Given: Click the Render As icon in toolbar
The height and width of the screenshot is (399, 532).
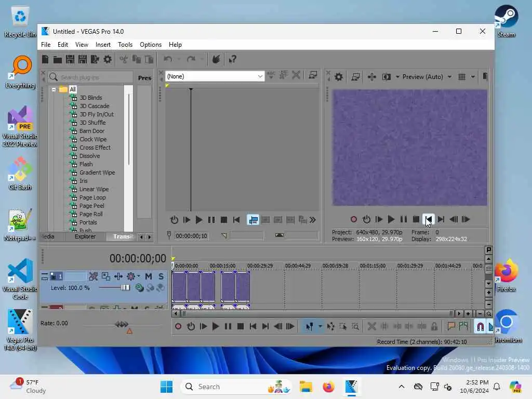Looking at the screenshot, I should coord(95,59).
